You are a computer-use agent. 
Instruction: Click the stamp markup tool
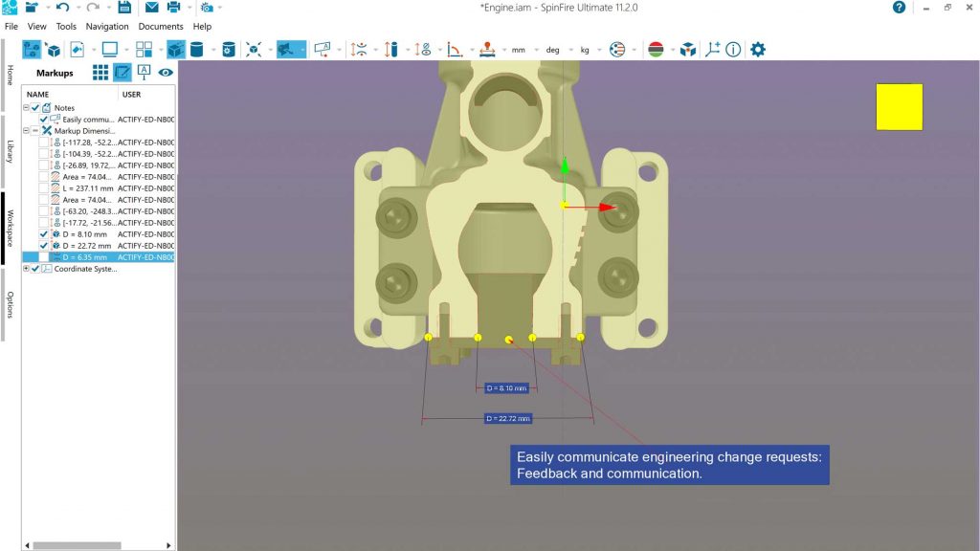click(487, 50)
